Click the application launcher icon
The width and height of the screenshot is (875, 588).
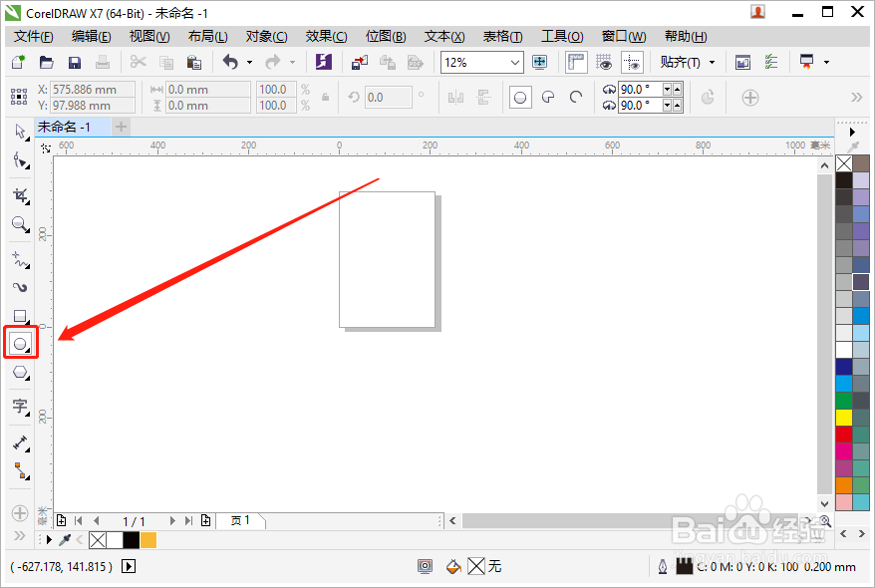(807, 62)
